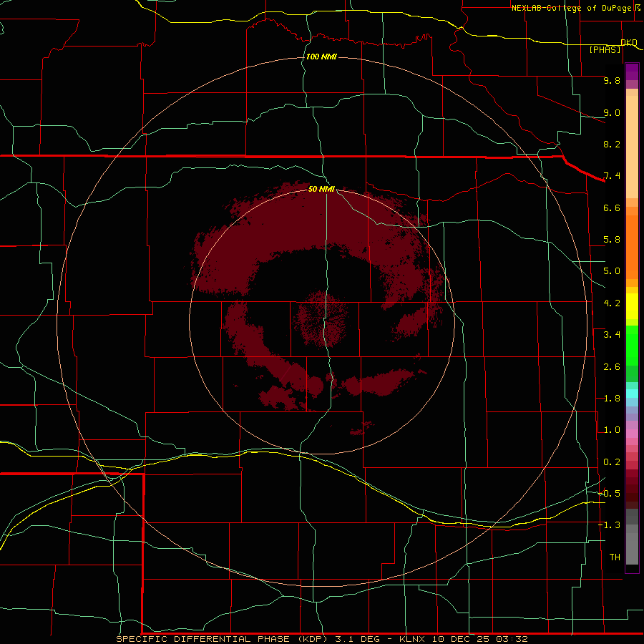Click the 9.8 scale value
This screenshot has width=644, height=644.
click(x=612, y=80)
